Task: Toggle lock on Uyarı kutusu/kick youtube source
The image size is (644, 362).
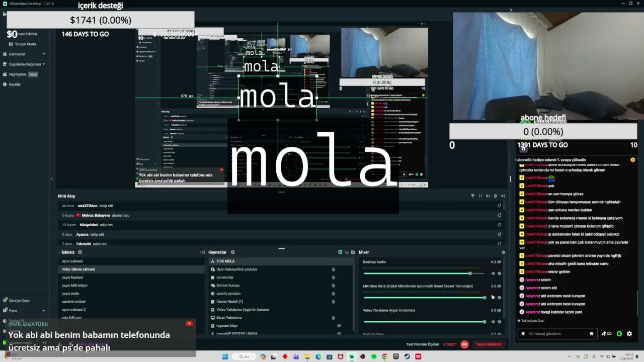Action: pyautogui.click(x=333, y=269)
